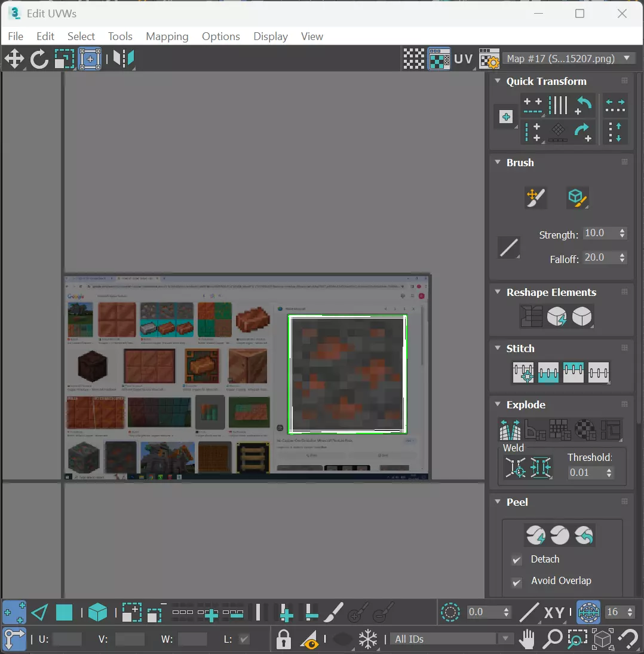This screenshot has height=654, width=644.
Task: Uncheck the Avoid Overlap checkbox
Action: click(x=516, y=582)
